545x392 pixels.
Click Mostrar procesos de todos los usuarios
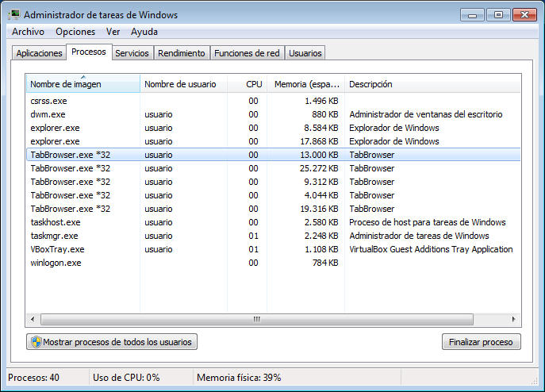pyautogui.click(x=112, y=342)
